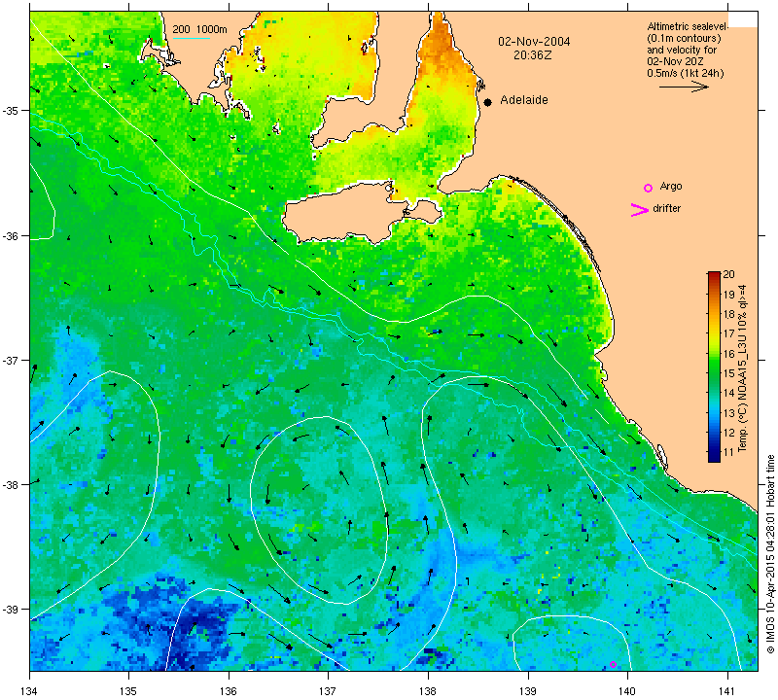The height and width of the screenshot is (700, 778).
Task: Click longitude axis label 137
Action: pos(328,690)
